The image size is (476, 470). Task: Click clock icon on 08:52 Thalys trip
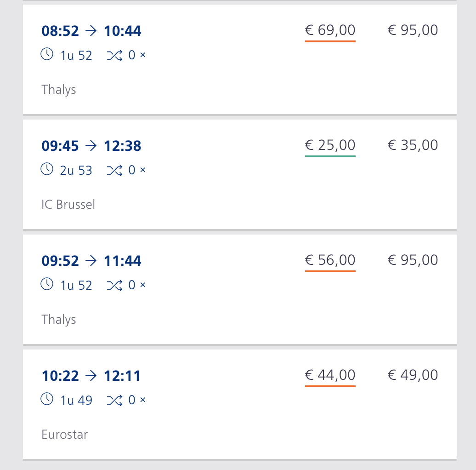47,55
